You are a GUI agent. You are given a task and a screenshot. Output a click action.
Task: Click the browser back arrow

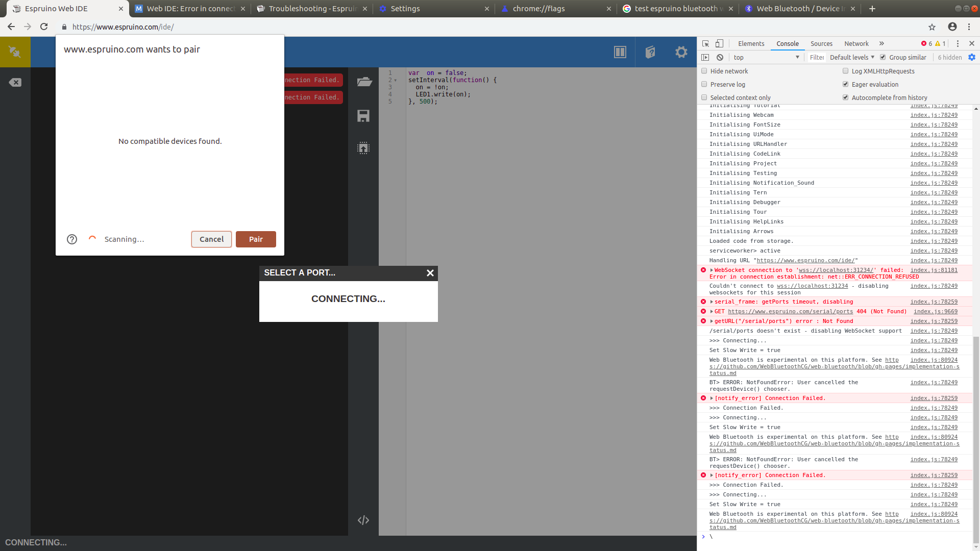[x=11, y=27]
